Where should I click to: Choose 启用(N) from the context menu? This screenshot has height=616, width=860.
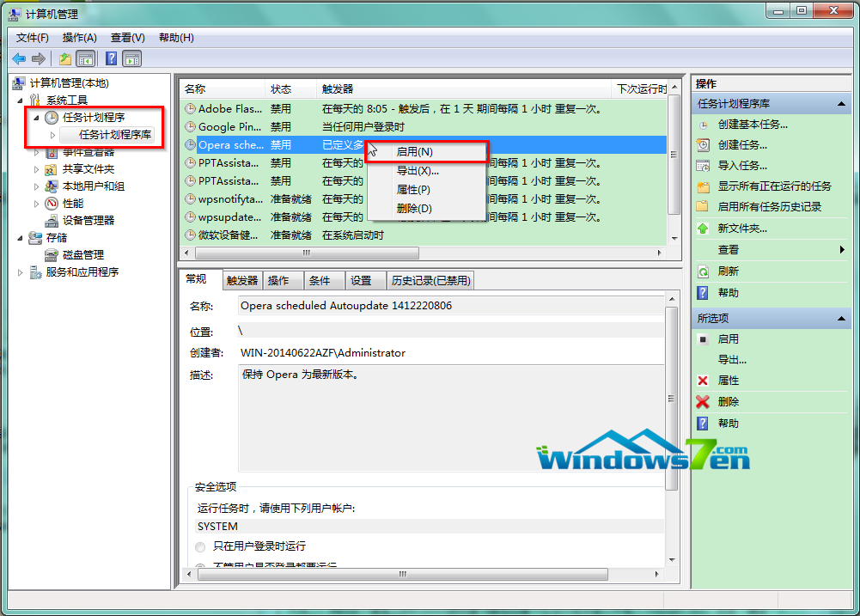tap(414, 151)
